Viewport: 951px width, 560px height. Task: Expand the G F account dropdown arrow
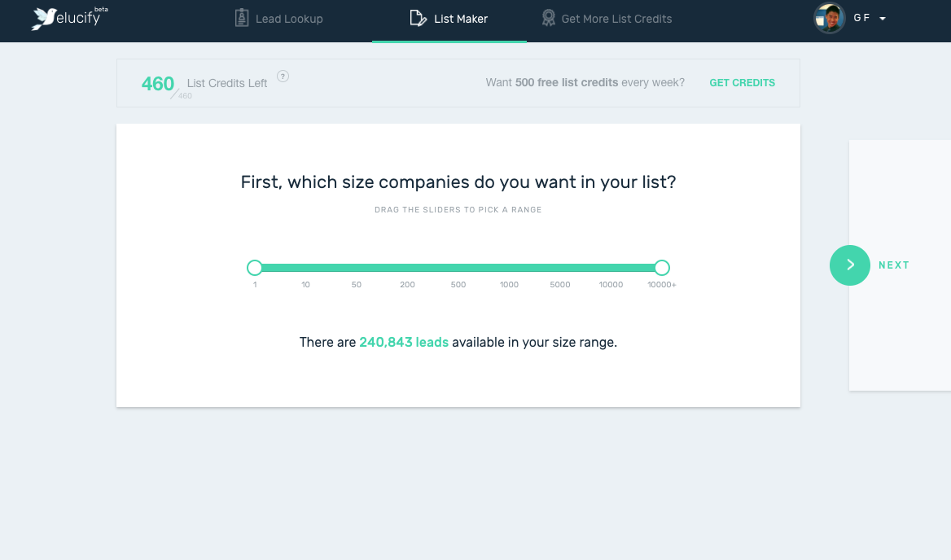click(x=883, y=19)
